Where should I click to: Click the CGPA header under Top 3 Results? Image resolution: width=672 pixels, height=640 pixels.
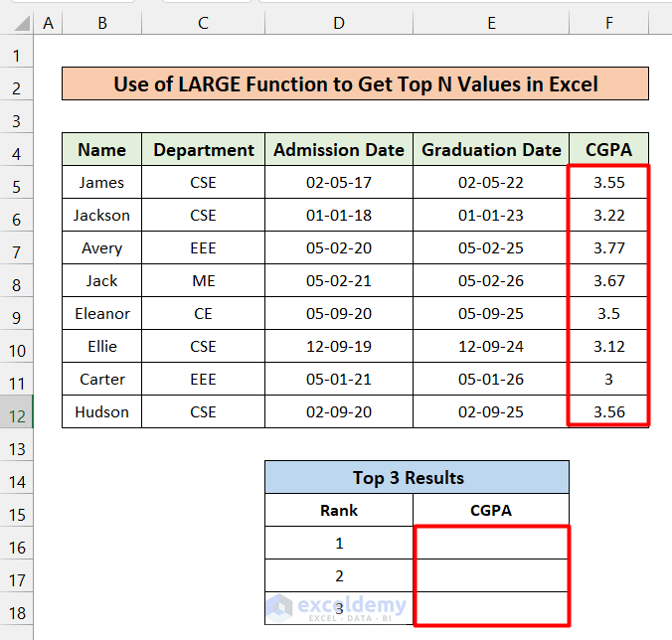click(491, 510)
